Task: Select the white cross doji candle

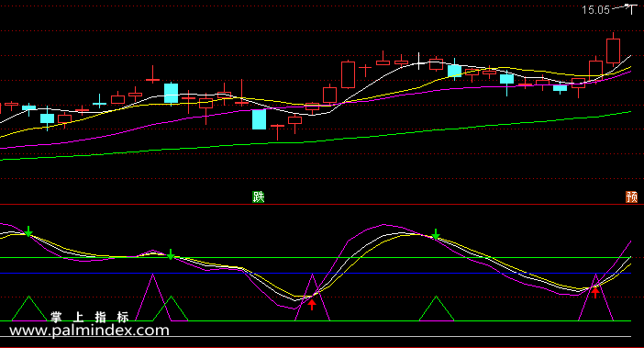Action: coord(418,62)
